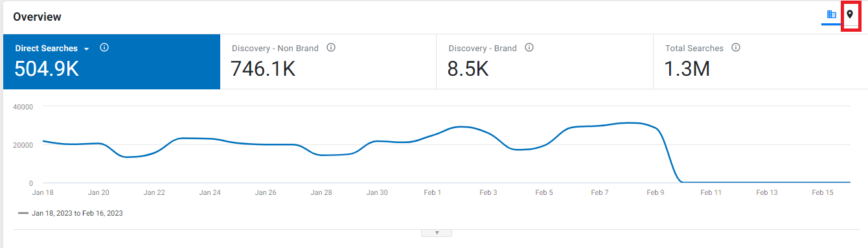Click the Overview heading
This screenshot has height=248, width=868.
[x=38, y=17]
